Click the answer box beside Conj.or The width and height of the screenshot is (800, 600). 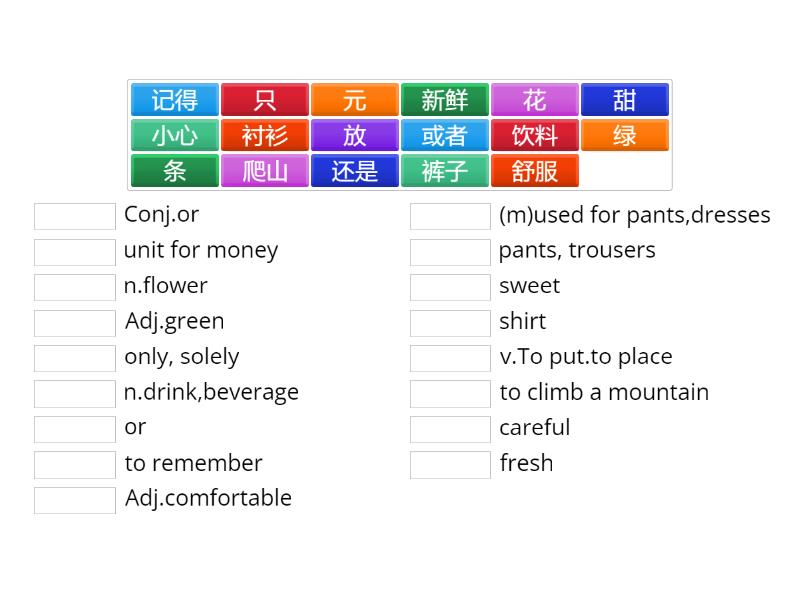click(x=74, y=214)
